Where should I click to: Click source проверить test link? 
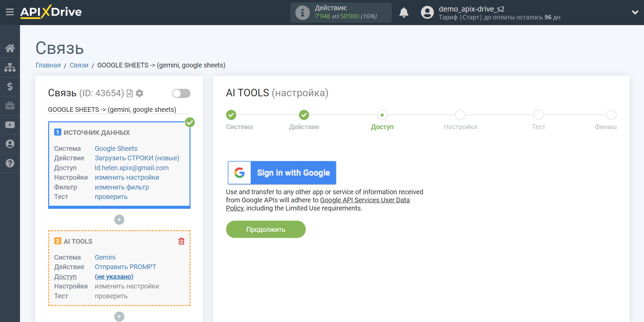pos(111,197)
